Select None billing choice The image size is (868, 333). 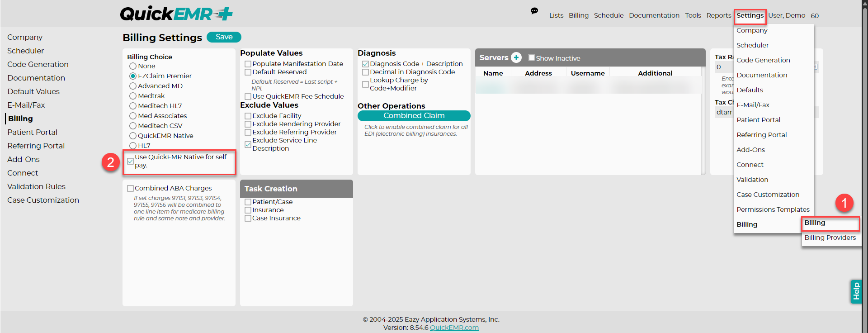point(133,66)
